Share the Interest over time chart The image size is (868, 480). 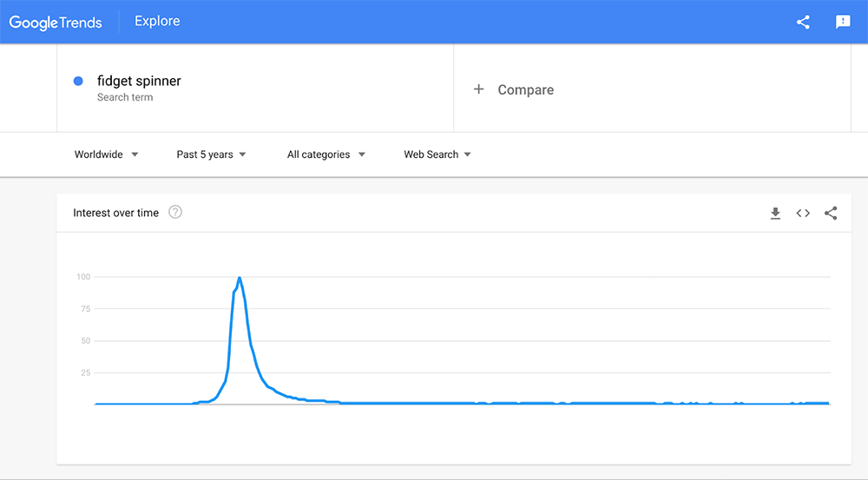point(831,214)
